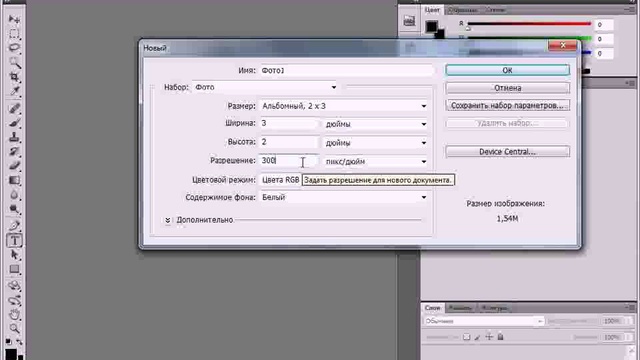The image size is (640, 360).
Task: Select the Rectangular Marquee tool
Action: tap(14, 34)
